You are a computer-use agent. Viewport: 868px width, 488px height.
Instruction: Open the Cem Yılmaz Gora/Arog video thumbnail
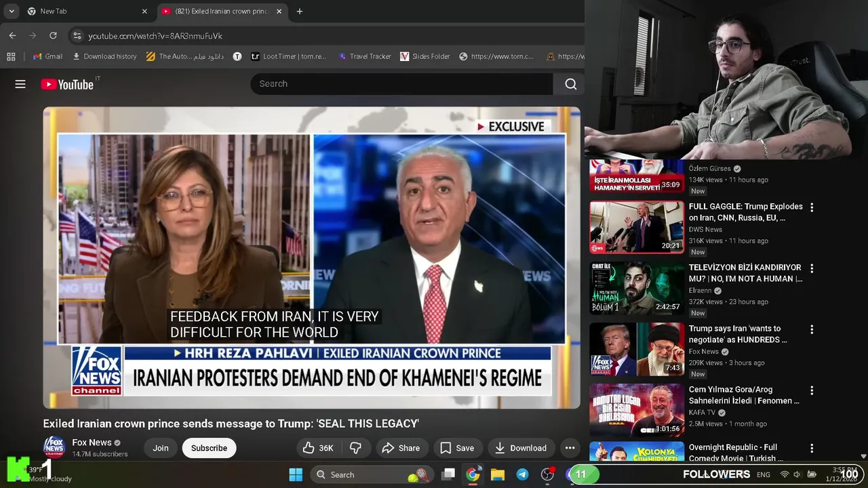click(637, 410)
